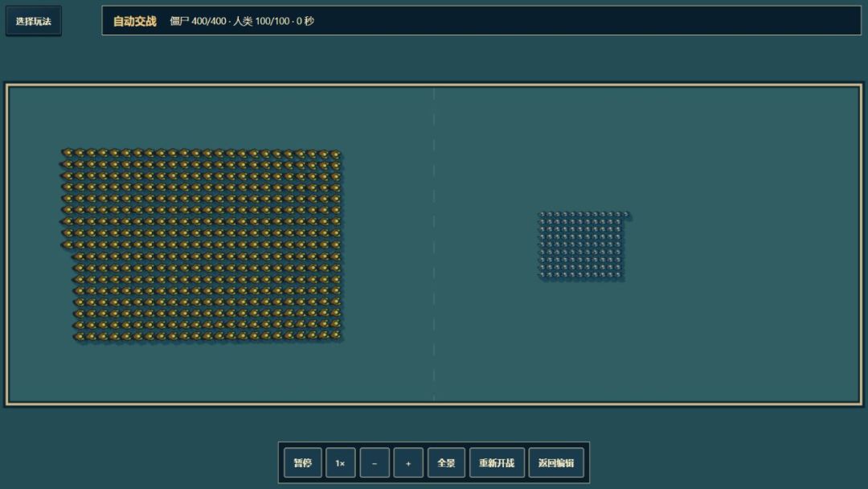Screen dimensions: 868x489
Task: Open the 选择玩法 mode selection button
Action: point(33,21)
